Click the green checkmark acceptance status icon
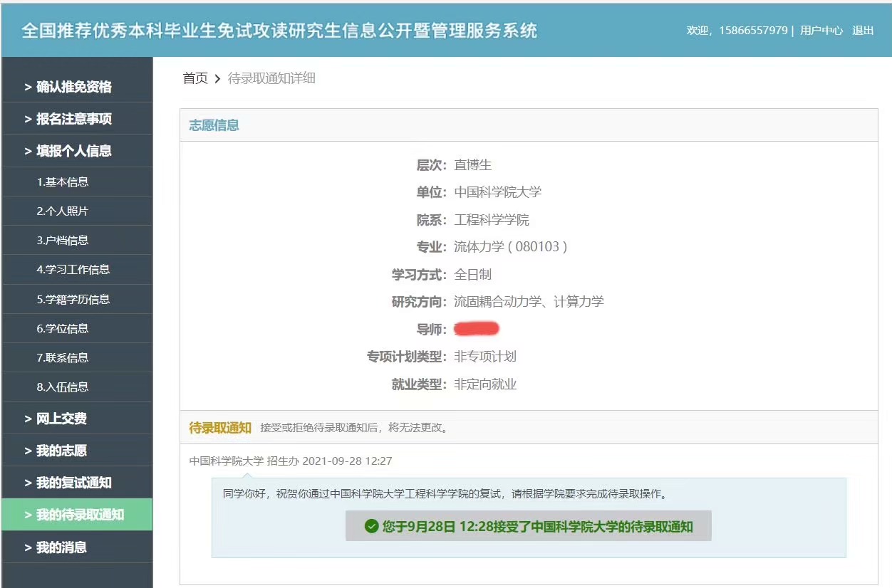The height and width of the screenshot is (588, 892). click(x=371, y=527)
